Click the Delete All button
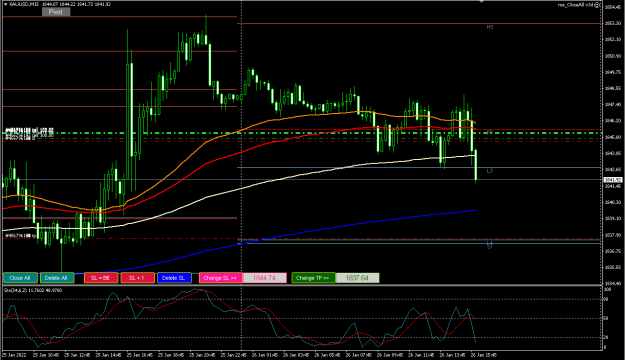 tap(56, 278)
